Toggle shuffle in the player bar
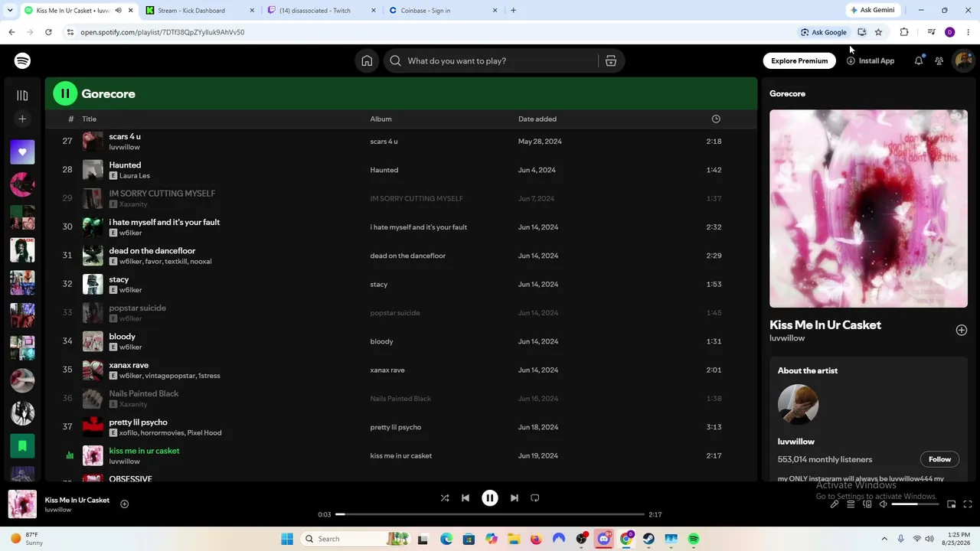This screenshot has width=980, height=551. tap(445, 498)
